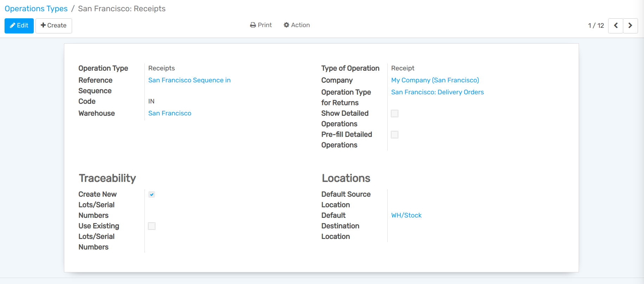Toggle Show Detailed Operations checkbox
This screenshot has height=284, width=644.
[x=395, y=113]
